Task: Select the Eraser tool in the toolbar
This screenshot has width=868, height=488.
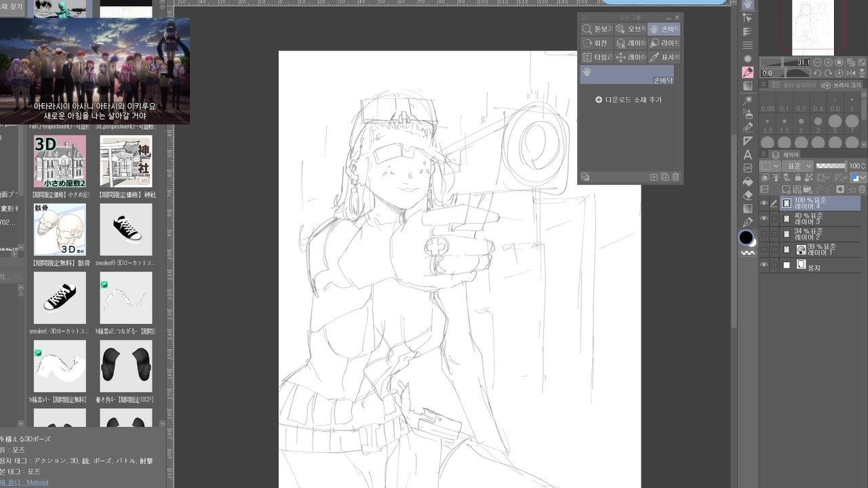Action: 748,195
